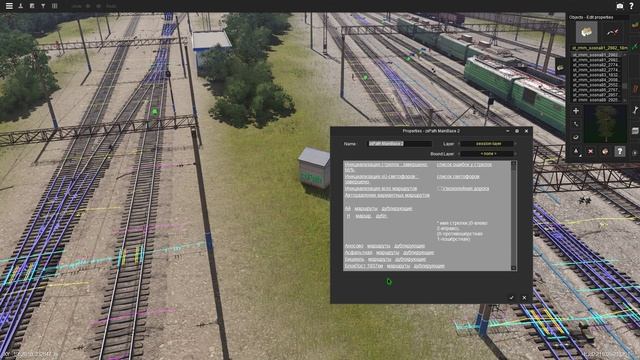This screenshot has height=360, width=640.
Task: Click left arrow of the Bound Layer selector
Action: 460,154
